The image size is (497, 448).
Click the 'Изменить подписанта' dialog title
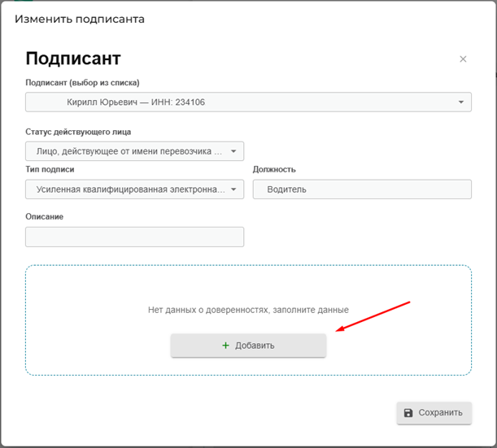tap(80, 19)
